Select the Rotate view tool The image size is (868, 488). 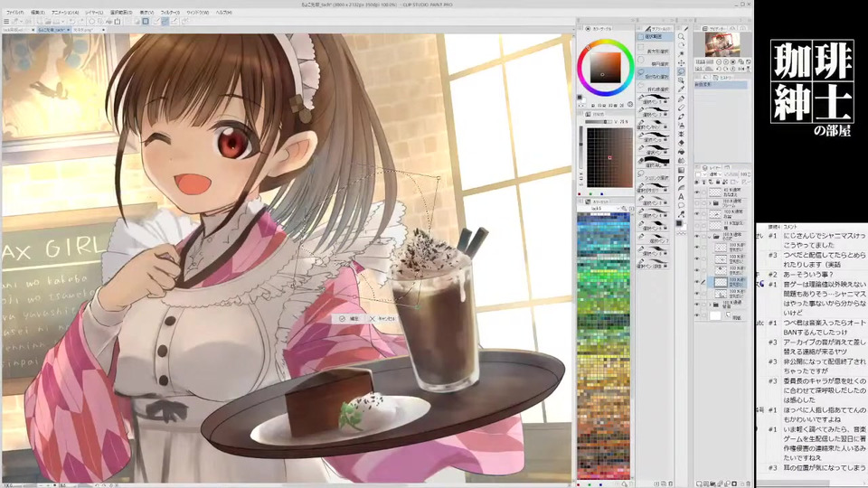pos(681,45)
